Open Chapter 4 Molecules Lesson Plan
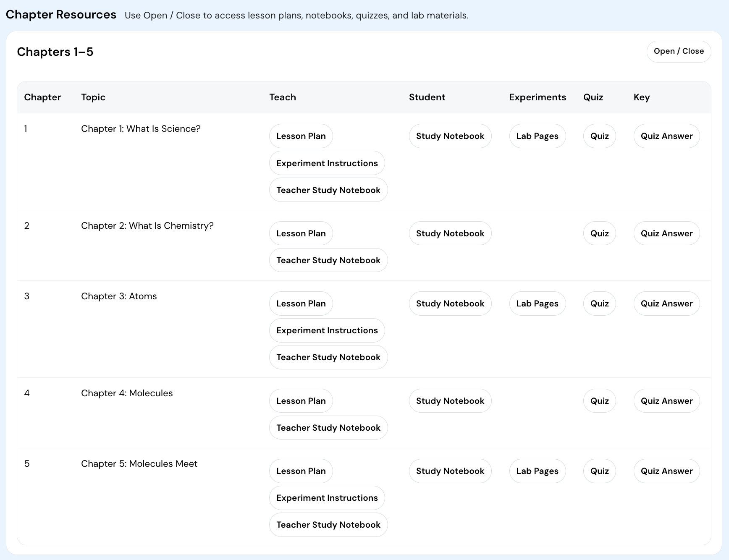Image resolution: width=729 pixels, height=560 pixels. 301,401
